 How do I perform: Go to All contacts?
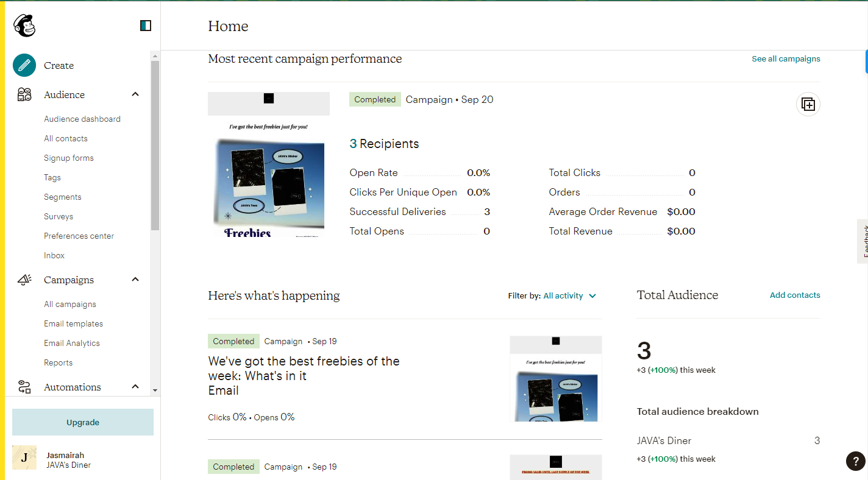[66, 138]
